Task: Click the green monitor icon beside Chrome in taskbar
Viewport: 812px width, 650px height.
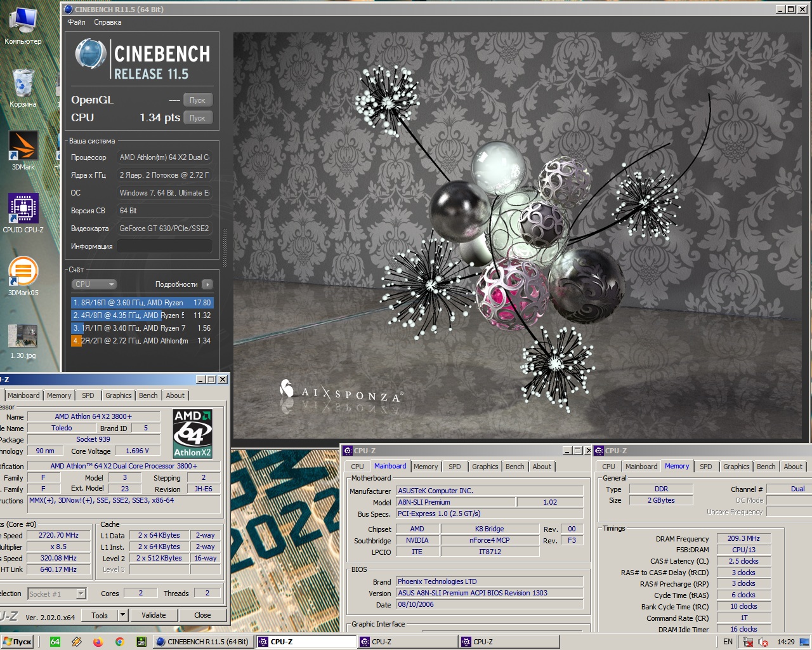Action: tap(141, 642)
